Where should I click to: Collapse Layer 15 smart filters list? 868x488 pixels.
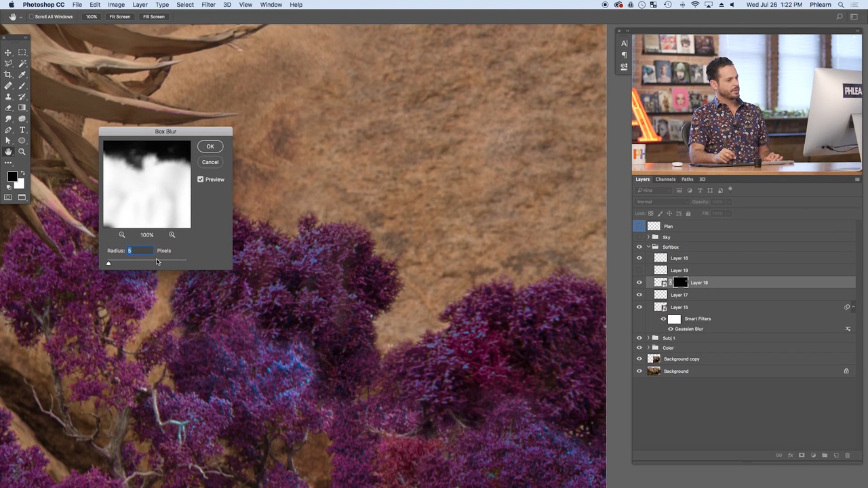coord(853,307)
